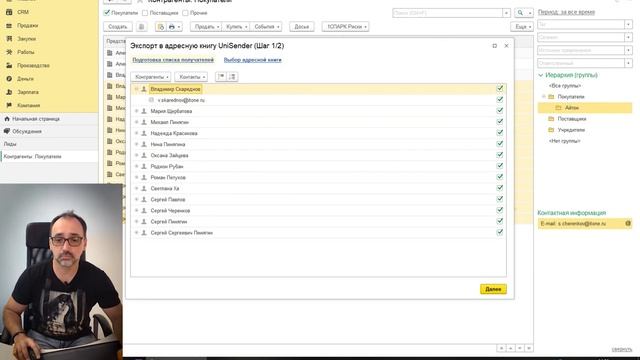Switch to Выбор адресной книги step
Image resolution: width=640 pixels, height=360 pixels.
pos(253,60)
